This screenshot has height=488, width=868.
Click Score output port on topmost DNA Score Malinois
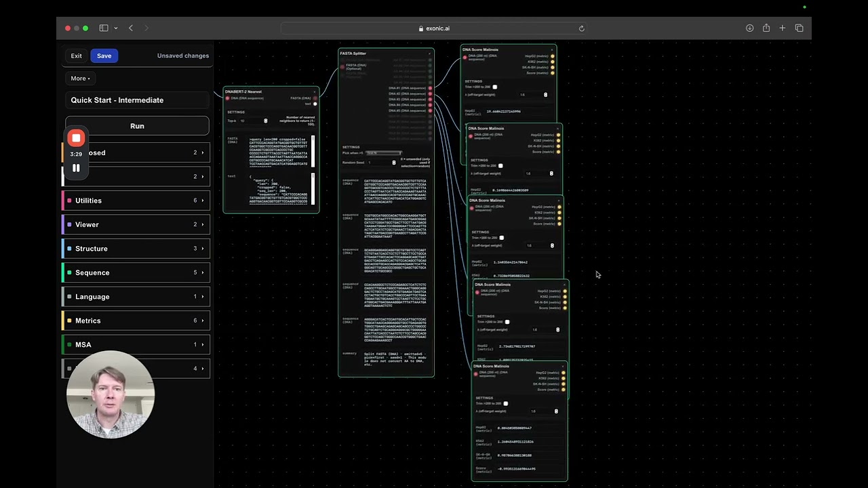[553, 73]
